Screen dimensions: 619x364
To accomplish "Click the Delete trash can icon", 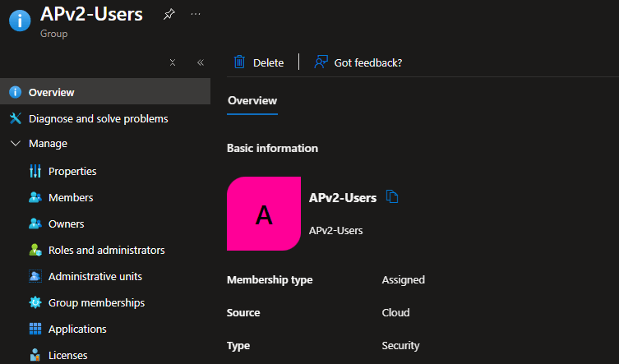I will pyautogui.click(x=239, y=62).
